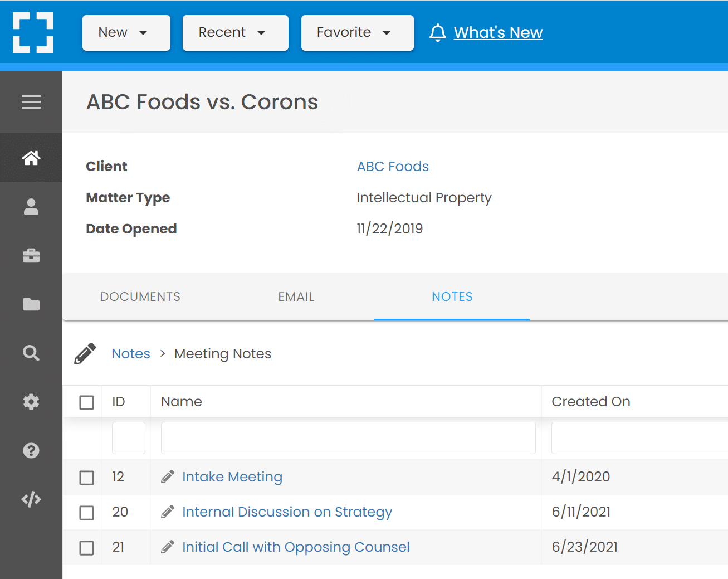Tick the checkbox for note ID 21
The image size is (728, 579).
[87, 548]
